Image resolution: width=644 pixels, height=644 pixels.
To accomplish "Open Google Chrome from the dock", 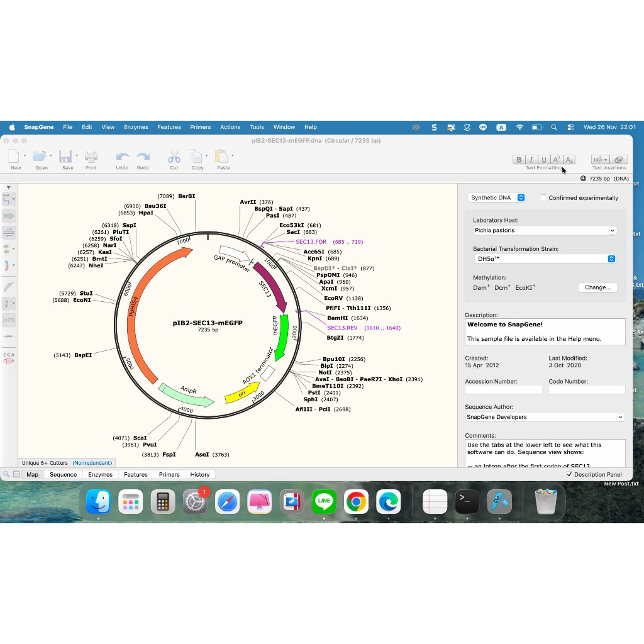I will [x=356, y=502].
